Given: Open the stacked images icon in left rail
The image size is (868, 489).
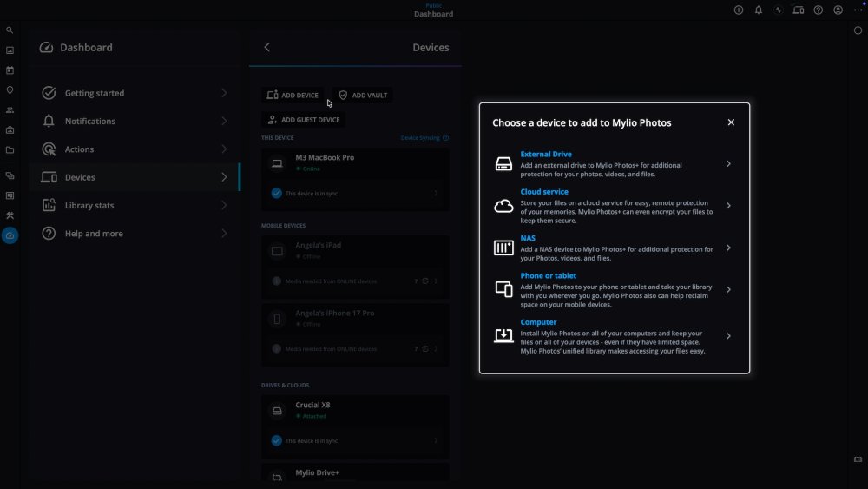Looking at the screenshot, I should [x=10, y=175].
